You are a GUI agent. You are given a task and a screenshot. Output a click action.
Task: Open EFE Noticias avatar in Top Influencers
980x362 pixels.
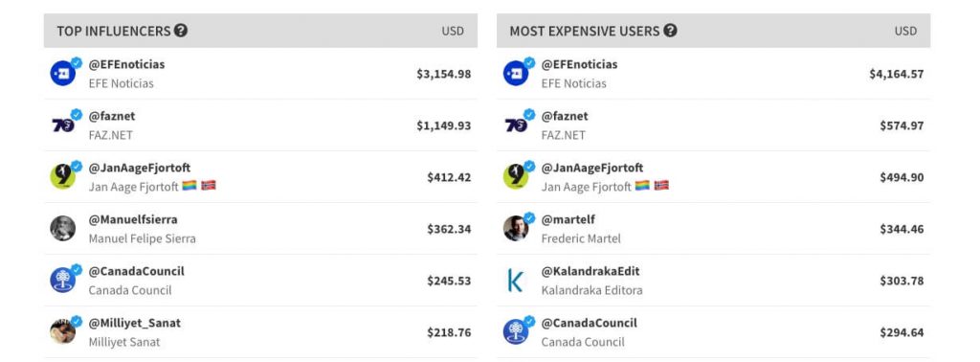click(x=63, y=73)
